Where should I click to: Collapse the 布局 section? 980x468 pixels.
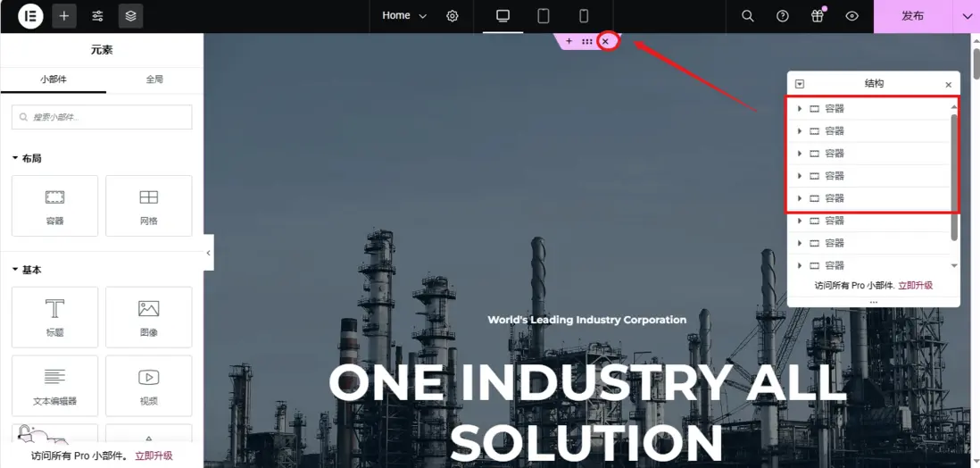pos(27,158)
